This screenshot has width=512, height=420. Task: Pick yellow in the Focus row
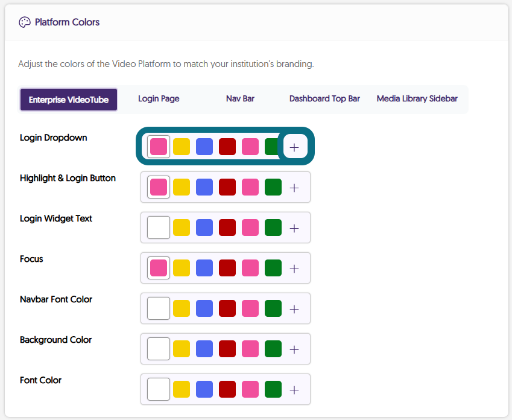pos(182,268)
